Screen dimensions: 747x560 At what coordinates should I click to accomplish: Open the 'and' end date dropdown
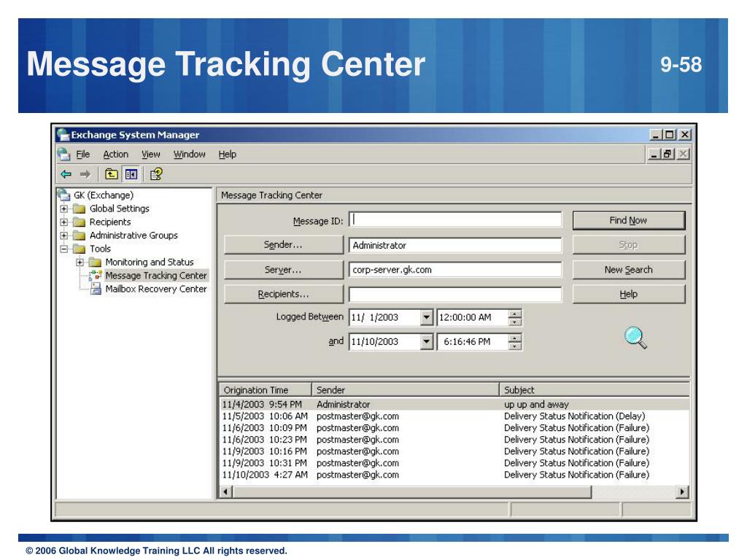[x=426, y=341]
